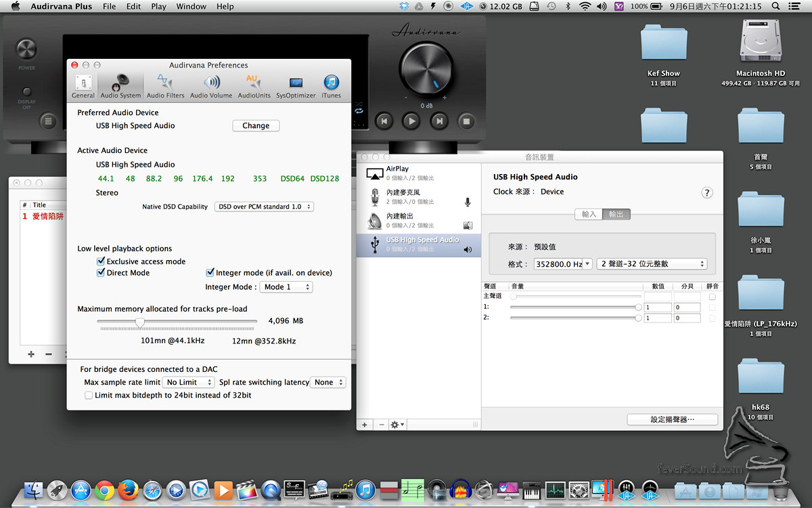Open Max sample rate limit dropdown
Image resolution: width=812 pixels, height=508 pixels.
click(189, 383)
